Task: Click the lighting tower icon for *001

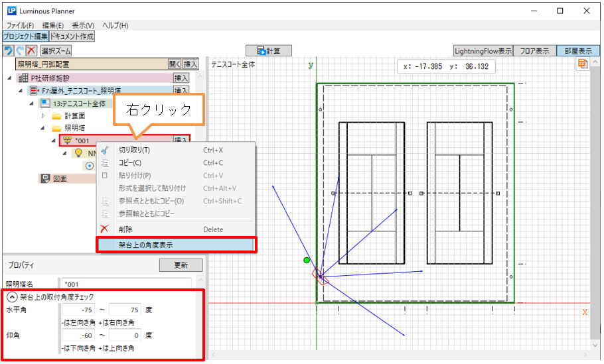Action: [x=67, y=140]
